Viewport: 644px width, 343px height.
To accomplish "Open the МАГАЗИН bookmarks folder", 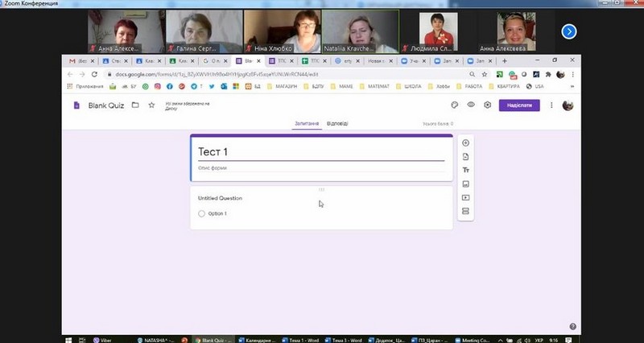I will click(283, 86).
